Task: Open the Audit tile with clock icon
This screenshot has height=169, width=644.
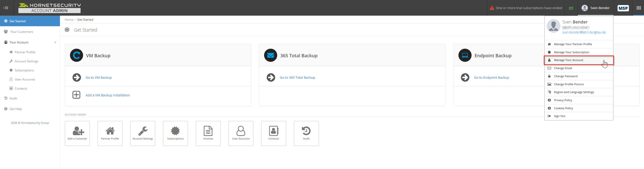Action: [306, 133]
